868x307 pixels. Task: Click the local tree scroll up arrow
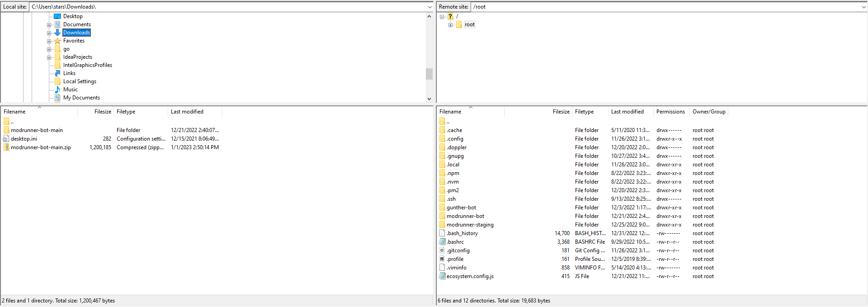pos(429,16)
